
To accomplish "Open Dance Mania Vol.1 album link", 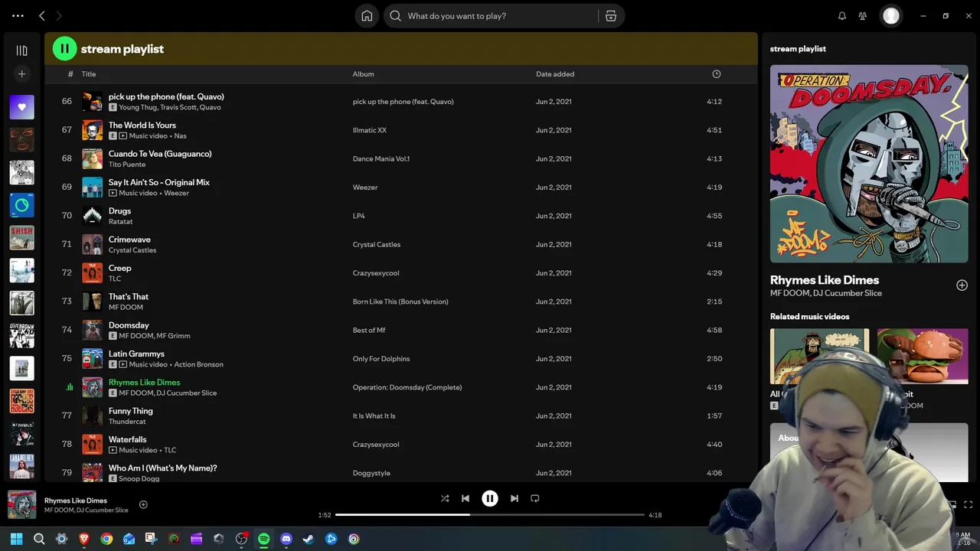I will coord(381,158).
